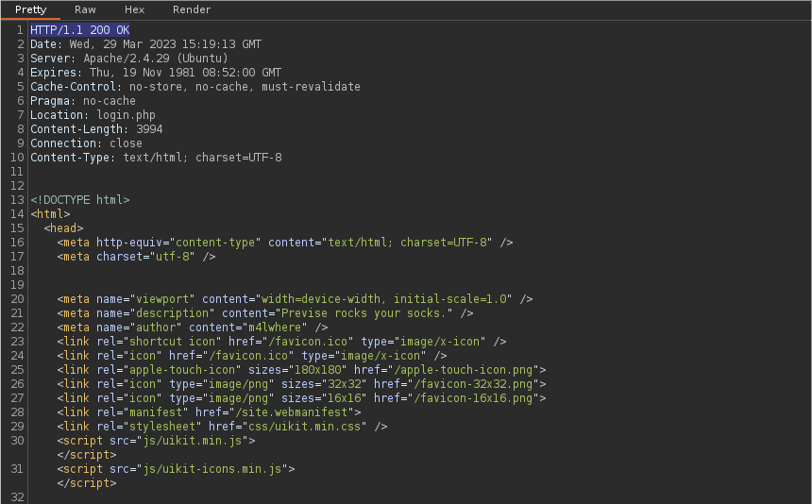Click the Connection close header
812x504 pixels.
coord(86,143)
